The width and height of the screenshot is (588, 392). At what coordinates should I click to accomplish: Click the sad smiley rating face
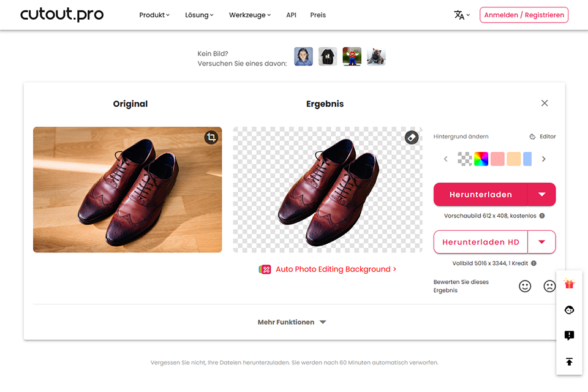click(x=549, y=286)
